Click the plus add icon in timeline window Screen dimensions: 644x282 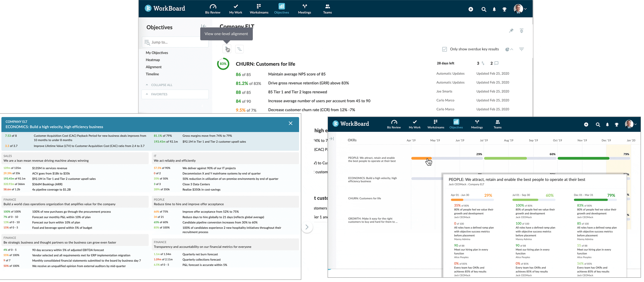586,125
